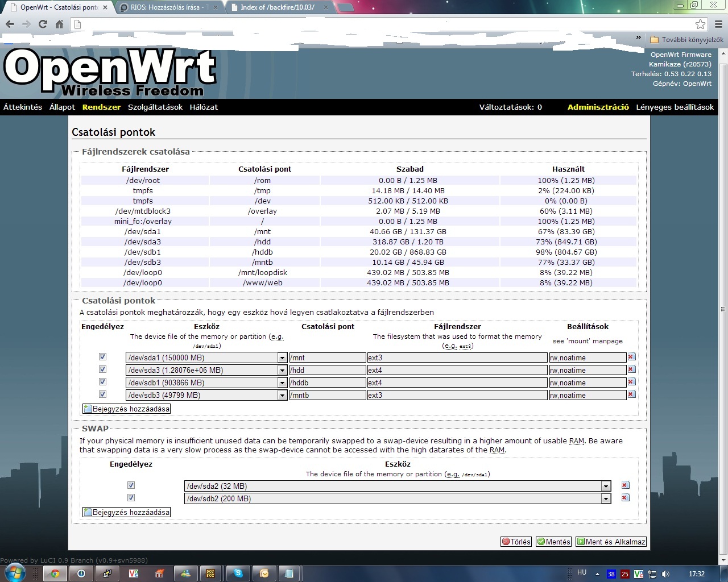
Task: Disable the /dev/sdb3 mount point checkbox
Action: [102, 394]
